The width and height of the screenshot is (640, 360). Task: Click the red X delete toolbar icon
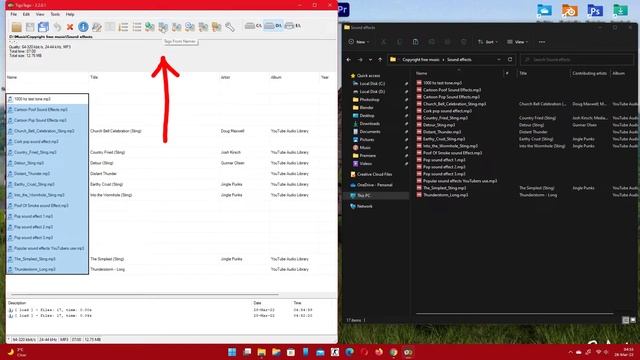tap(70, 27)
